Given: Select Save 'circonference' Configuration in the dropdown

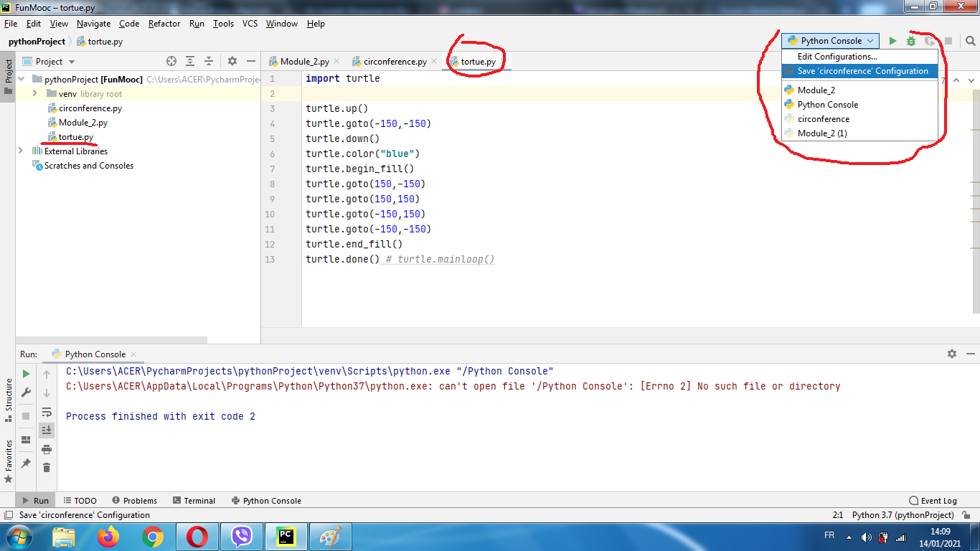Looking at the screenshot, I should point(859,71).
